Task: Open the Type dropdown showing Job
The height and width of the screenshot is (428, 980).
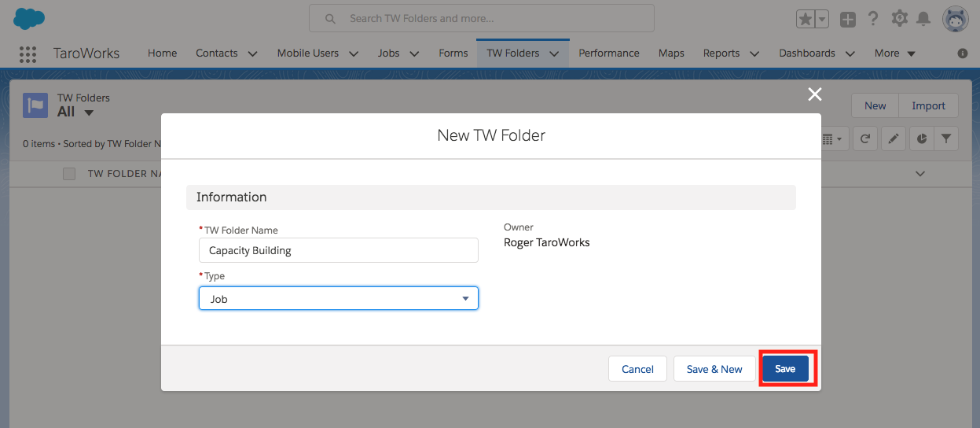Action: pyautogui.click(x=339, y=298)
